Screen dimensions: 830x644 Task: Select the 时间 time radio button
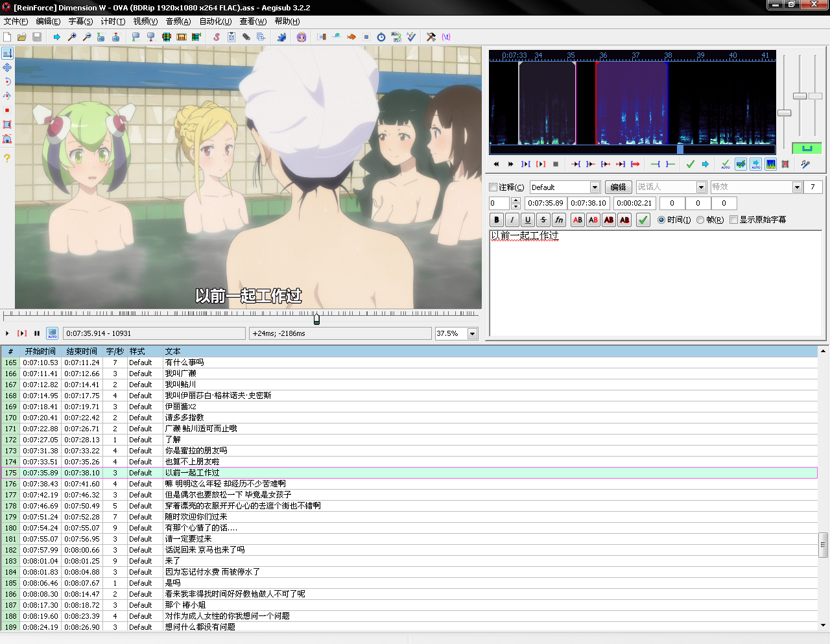tap(661, 220)
